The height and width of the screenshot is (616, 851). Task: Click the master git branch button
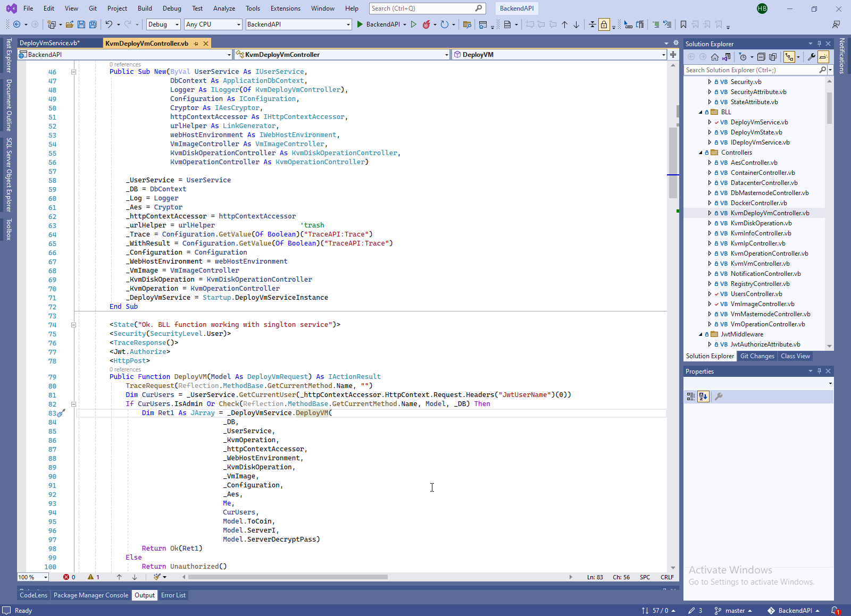pos(734,611)
